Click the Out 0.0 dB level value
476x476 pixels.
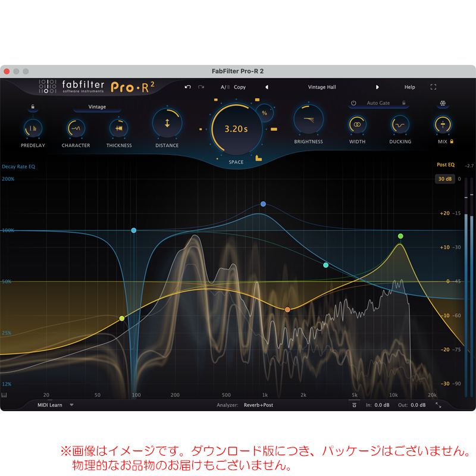(418, 405)
